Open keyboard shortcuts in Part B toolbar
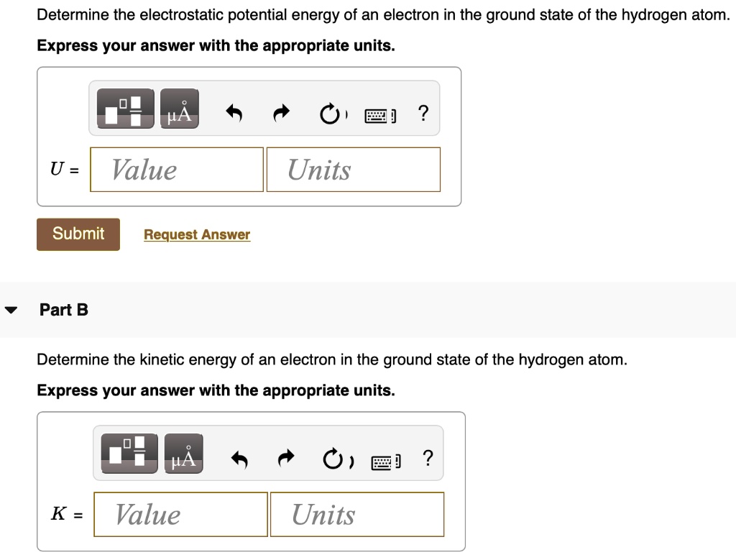The height and width of the screenshot is (560, 736). coord(383,461)
